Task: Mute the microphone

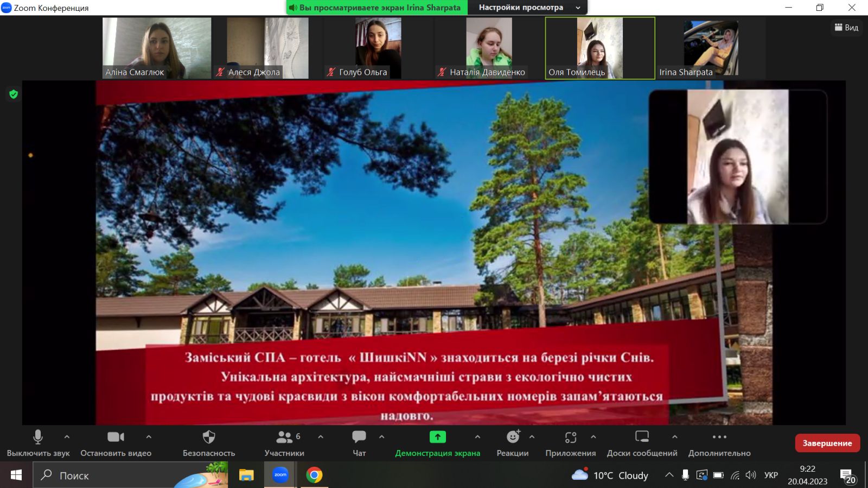Action: [38, 438]
